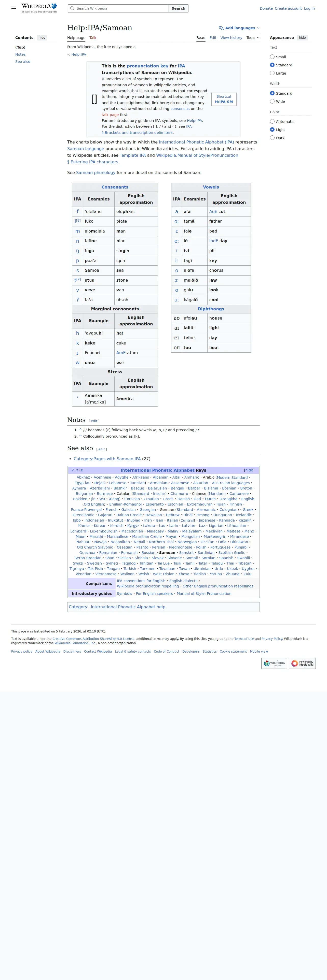Edit the Notes section

pos(94,421)
